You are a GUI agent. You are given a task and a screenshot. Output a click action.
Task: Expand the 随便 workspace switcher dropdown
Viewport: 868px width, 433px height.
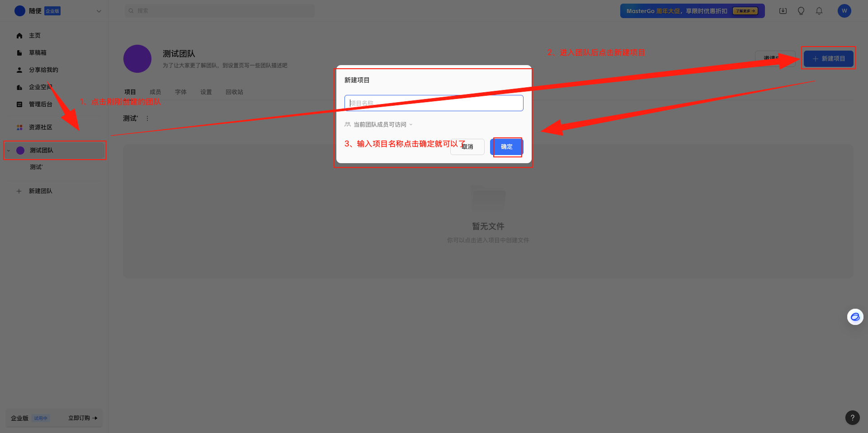point(99,11)
